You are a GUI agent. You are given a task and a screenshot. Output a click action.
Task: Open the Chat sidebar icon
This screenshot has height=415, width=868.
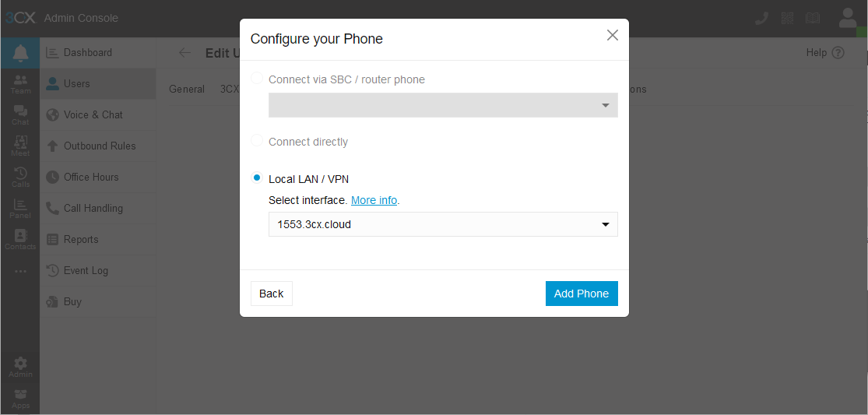[20, 115]
